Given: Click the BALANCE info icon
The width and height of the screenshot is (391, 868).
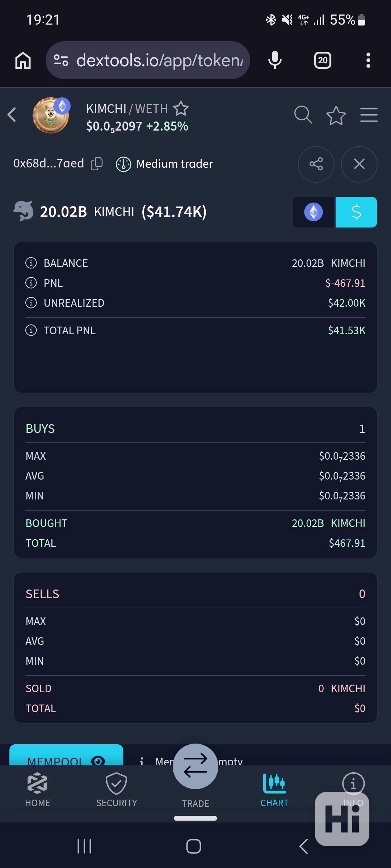Looking at the screenshot, I should (31, 263).
